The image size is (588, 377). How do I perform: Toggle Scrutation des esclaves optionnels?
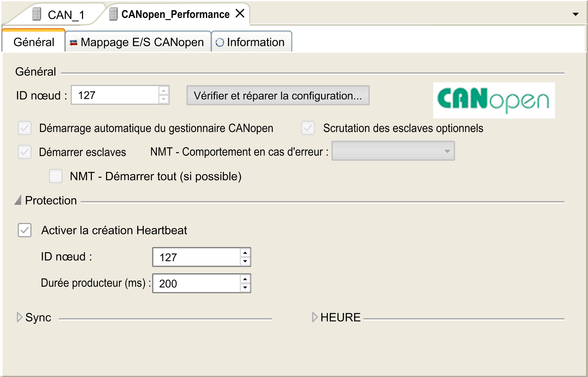[x=308, y=128]
